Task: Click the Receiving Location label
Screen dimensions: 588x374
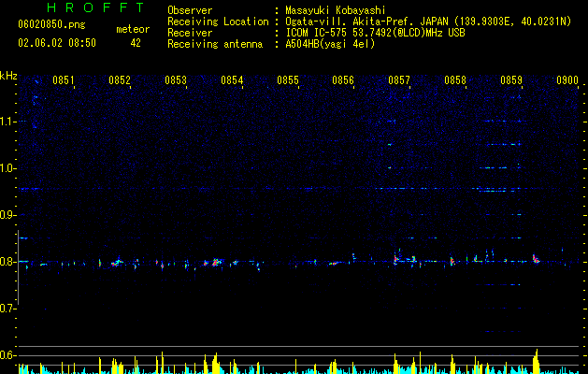Action: [x=218, y=22]
